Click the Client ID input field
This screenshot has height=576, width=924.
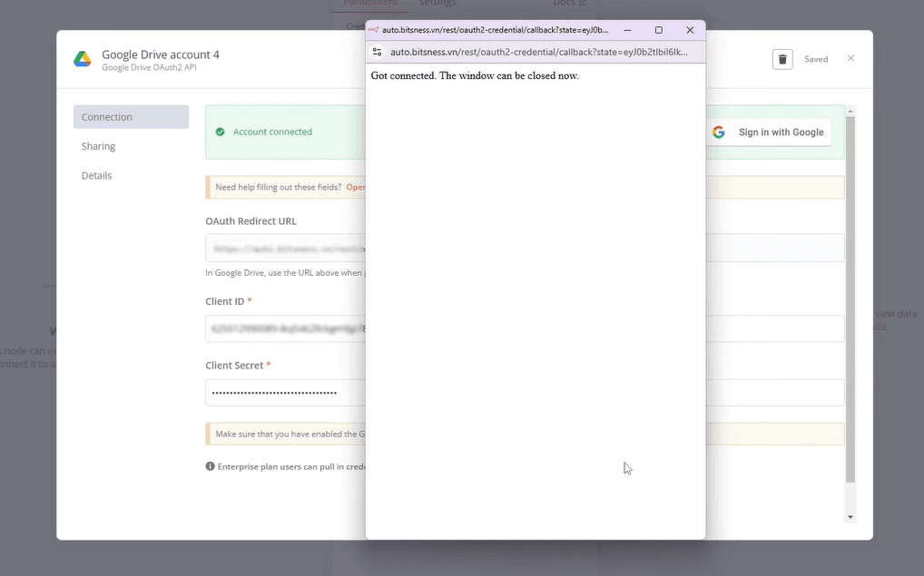click(285, 328)
